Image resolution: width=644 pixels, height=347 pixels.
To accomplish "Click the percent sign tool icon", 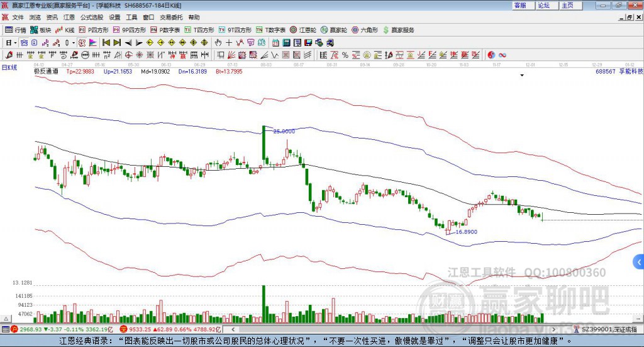I will point(345,55).
